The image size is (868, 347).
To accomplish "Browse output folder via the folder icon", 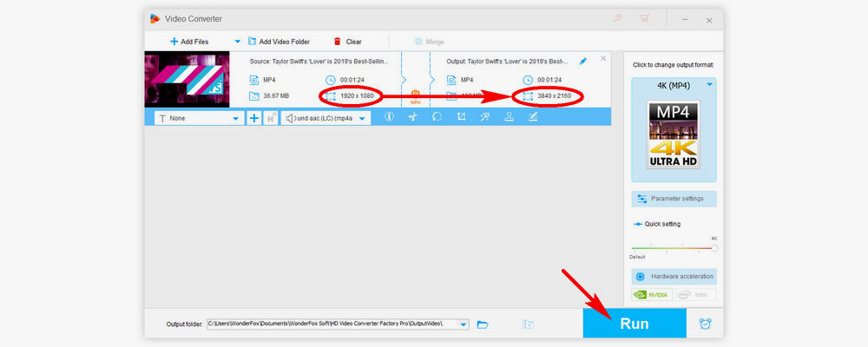I will pos(483,324).
